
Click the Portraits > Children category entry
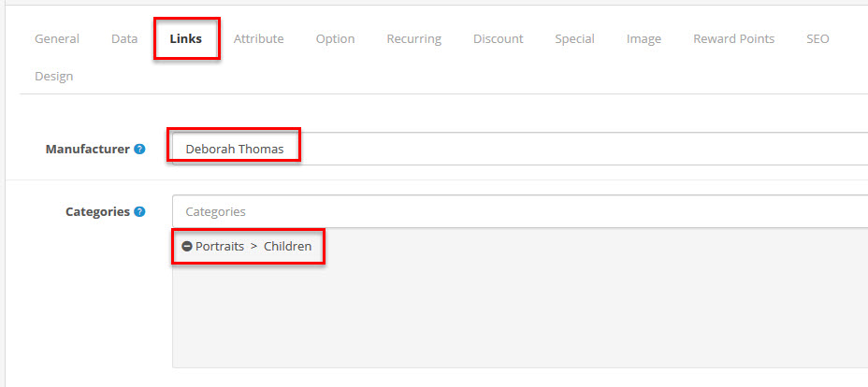pos(253,247)
